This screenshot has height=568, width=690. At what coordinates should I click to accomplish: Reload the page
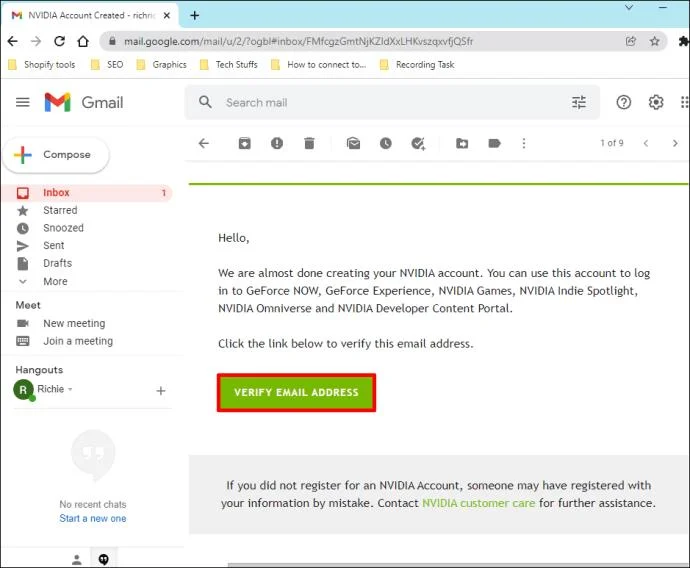pyautogui.click(x=59, y=41)
